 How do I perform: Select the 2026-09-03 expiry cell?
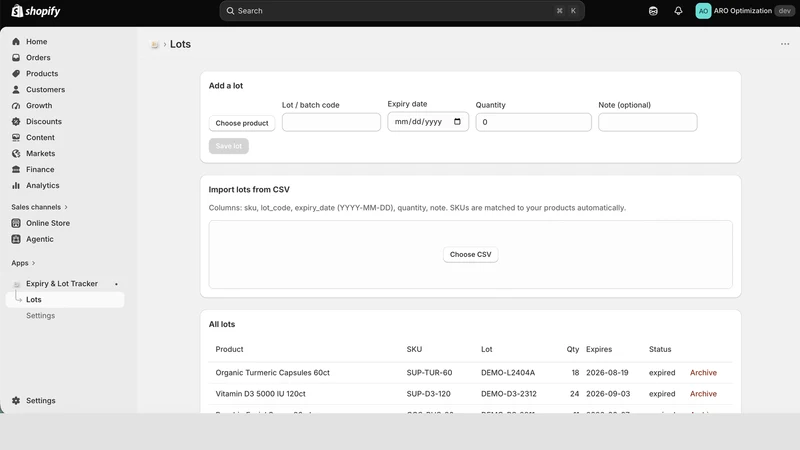608,394
